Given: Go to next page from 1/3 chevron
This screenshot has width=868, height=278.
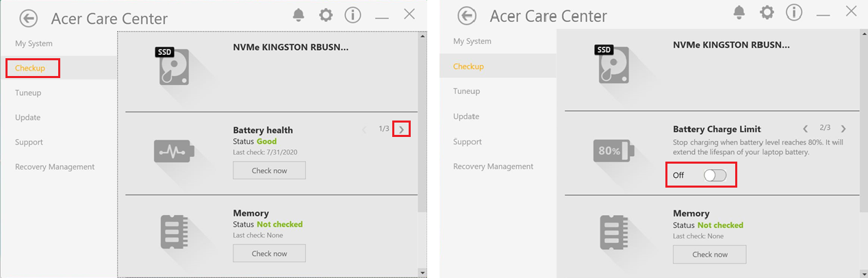Looking at the screenshot, I should (x=402, y=129).
